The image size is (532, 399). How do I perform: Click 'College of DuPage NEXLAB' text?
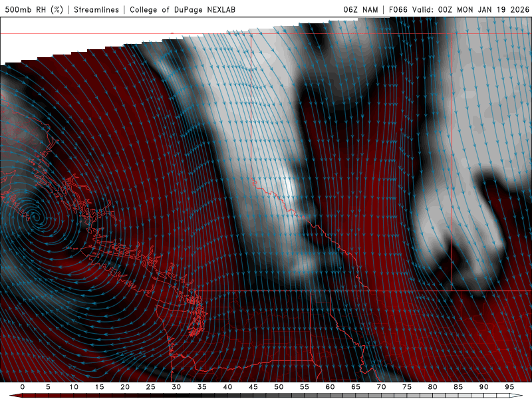tap(182, 9)
